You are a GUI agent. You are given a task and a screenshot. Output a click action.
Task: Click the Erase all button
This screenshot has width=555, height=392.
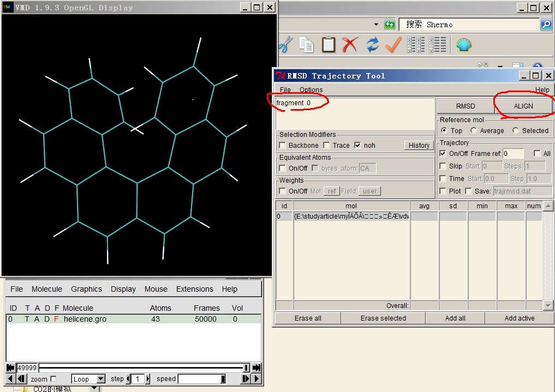click(308, 318)
